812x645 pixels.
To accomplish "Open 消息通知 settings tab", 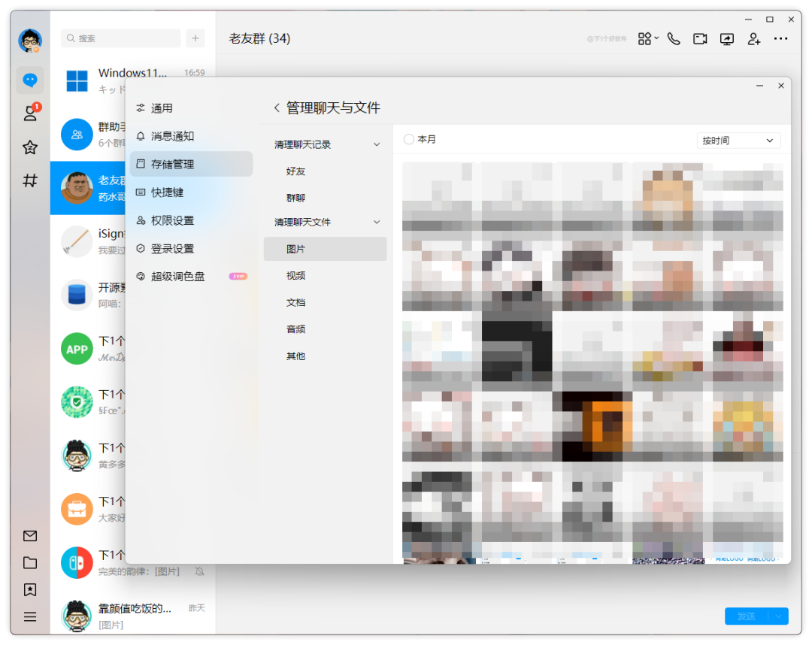I will (191, 135).
